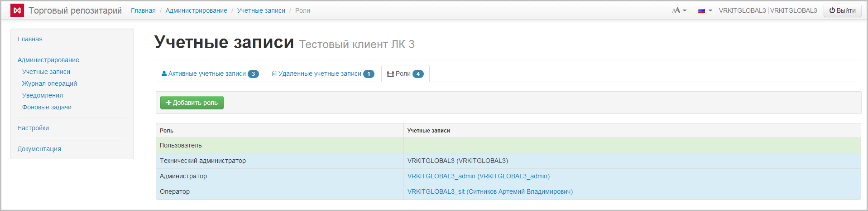Switch to Активные учетные записи tab
The width and height of the screenshot is (868, 211).
click(210, 74)
